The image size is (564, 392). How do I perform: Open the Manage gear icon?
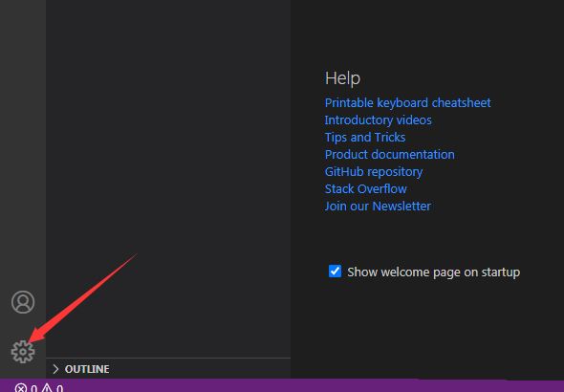tap(23, 351)
